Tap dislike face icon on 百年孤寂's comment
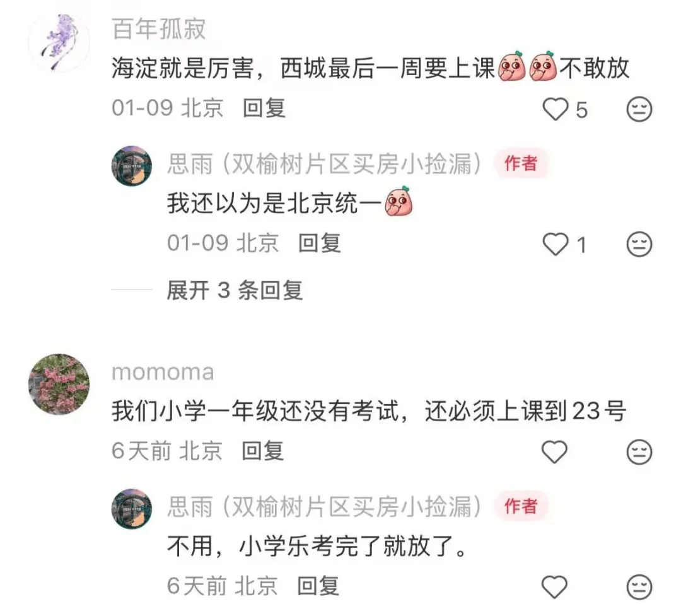This screenshot has width=681, height=616. click(639, 109)
